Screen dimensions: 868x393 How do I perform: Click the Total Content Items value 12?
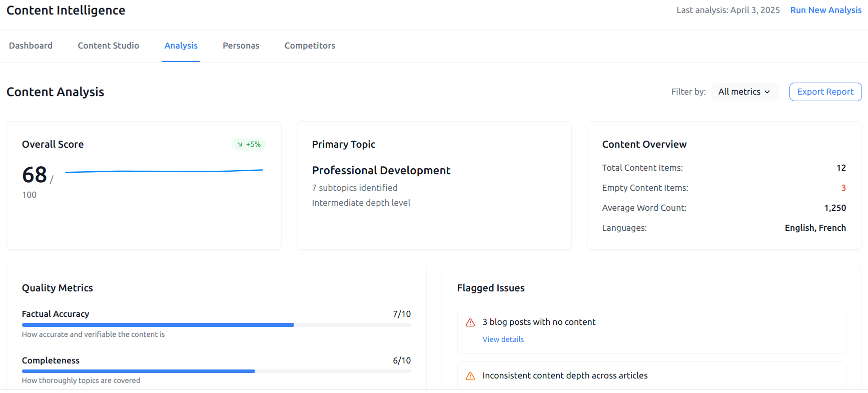point(841,168)
